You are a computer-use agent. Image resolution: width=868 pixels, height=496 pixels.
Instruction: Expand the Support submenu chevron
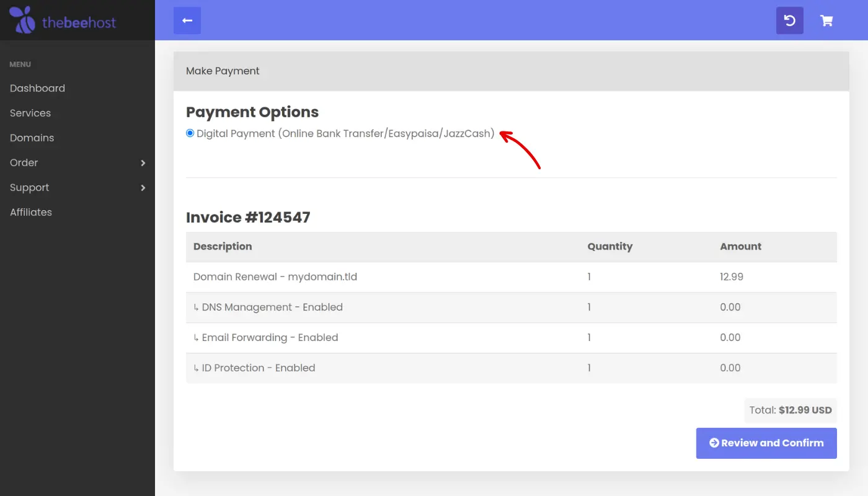tap(143, 188)
